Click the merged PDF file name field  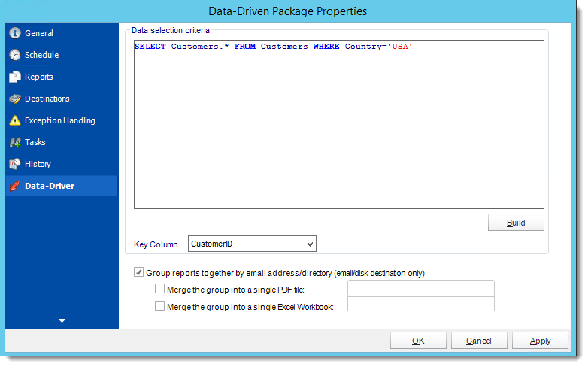click(421, 288)
